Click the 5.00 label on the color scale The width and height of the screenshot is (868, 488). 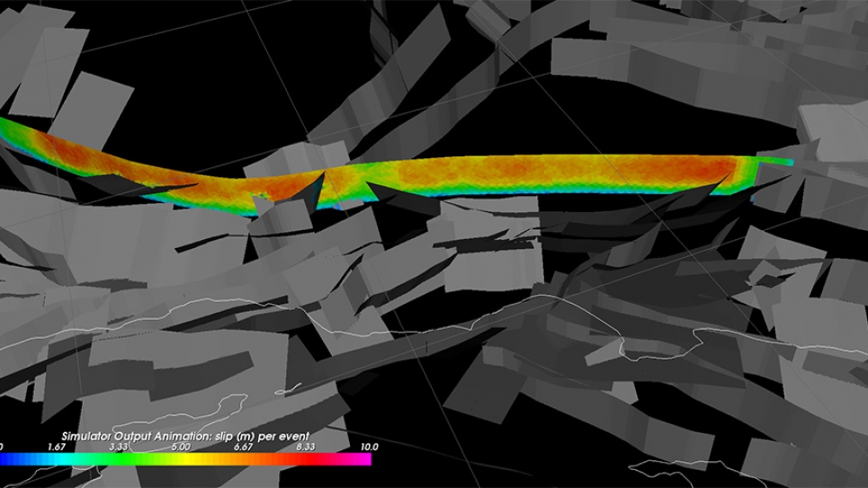click(x=180, y=447)
